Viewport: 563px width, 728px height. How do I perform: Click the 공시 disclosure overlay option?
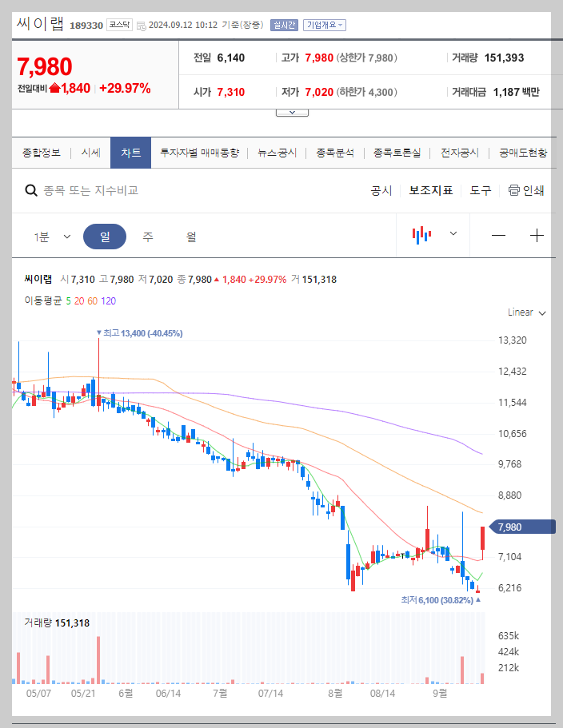coord(381,190)
